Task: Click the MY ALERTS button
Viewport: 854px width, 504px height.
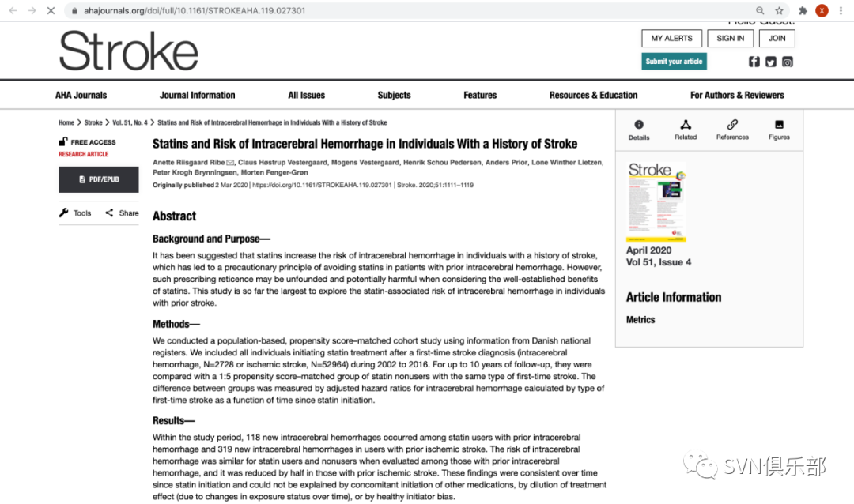Action: (671, 38)
